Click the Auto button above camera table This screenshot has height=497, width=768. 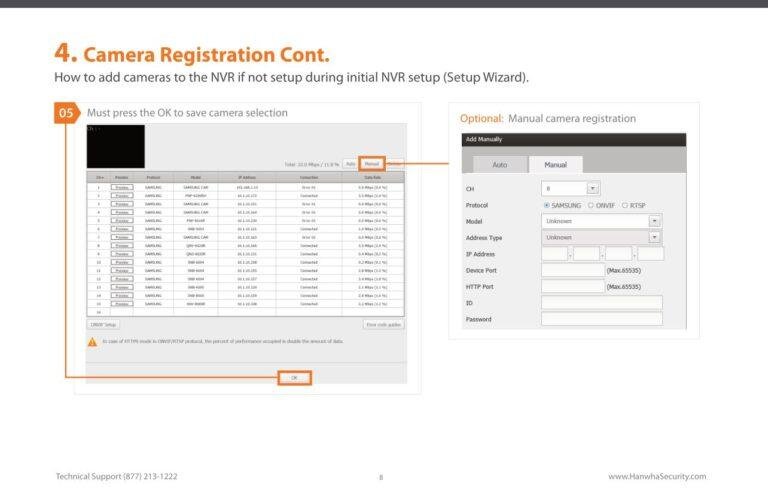tap(350, 164)
